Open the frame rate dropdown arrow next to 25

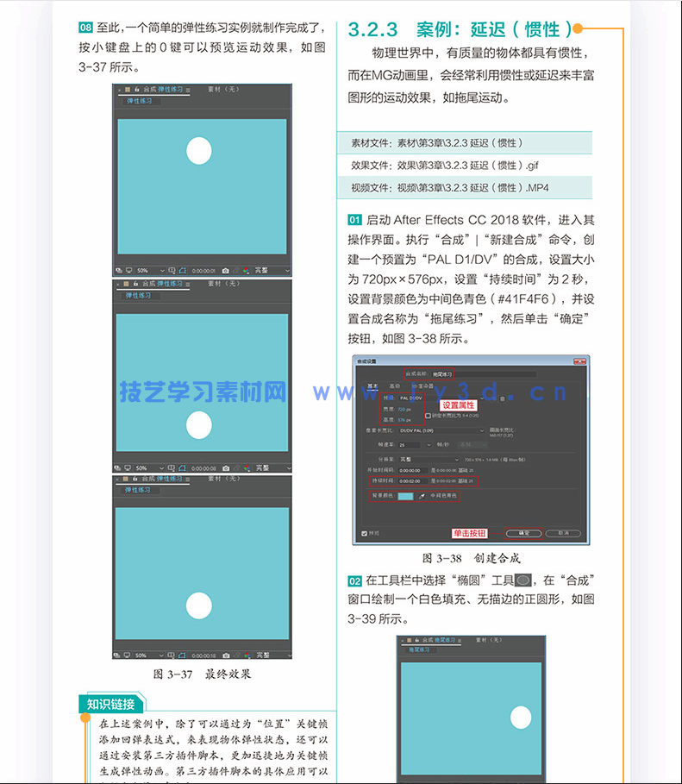pos(429,444)
